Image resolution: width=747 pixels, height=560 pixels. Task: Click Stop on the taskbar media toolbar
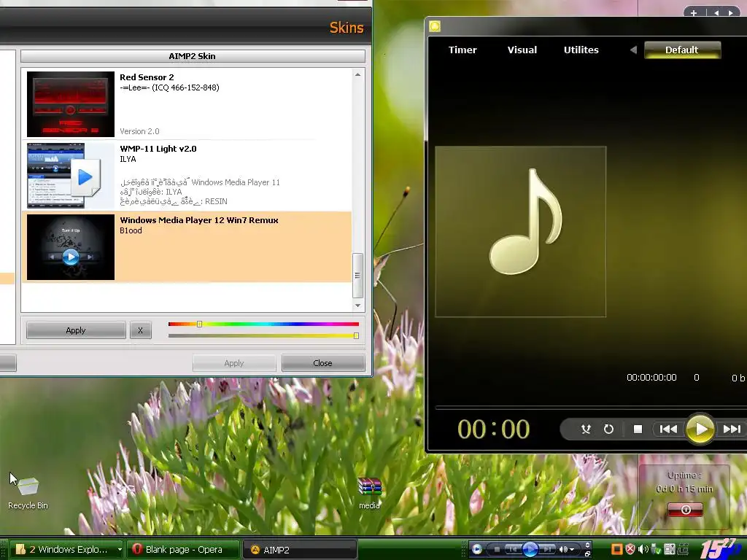pos(497,550)
